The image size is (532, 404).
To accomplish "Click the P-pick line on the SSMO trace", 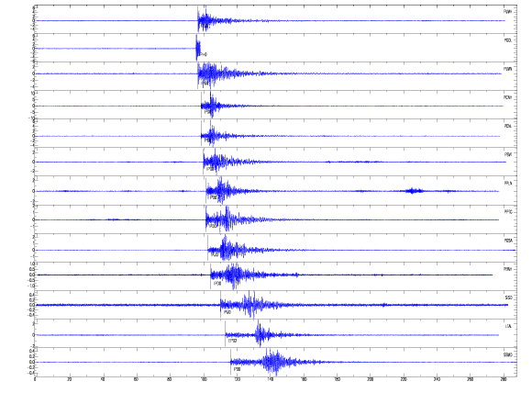I will click(x=231, y=362).
